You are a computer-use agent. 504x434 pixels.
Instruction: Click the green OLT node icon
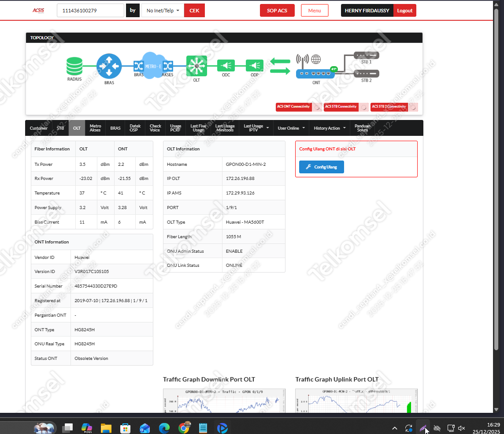196,66
